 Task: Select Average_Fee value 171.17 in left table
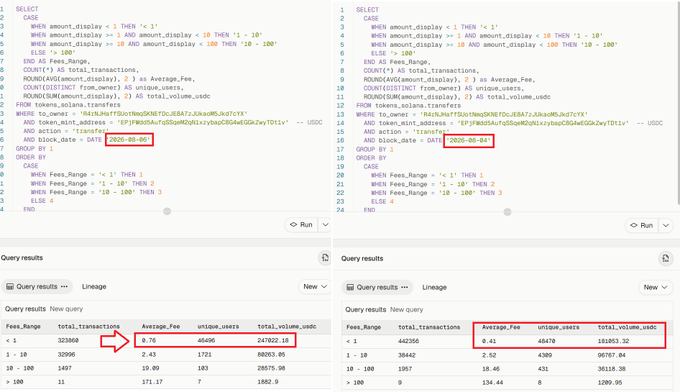point(152,382)
